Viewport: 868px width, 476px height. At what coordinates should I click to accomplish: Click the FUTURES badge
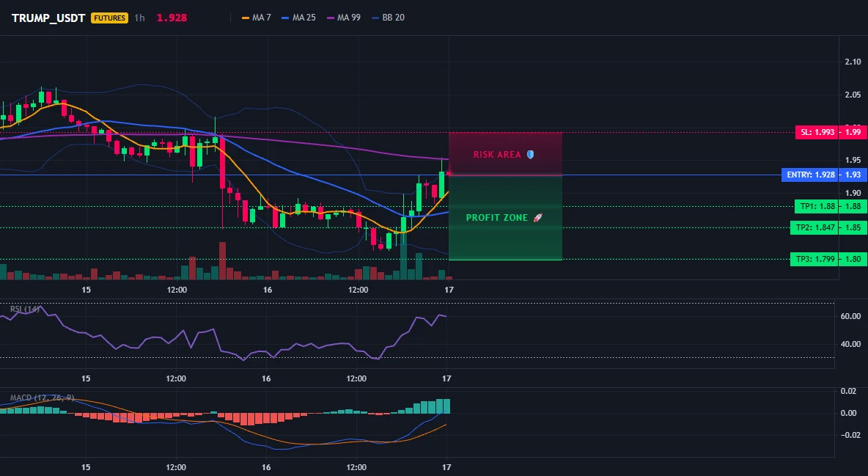click(x=110, y=18)
